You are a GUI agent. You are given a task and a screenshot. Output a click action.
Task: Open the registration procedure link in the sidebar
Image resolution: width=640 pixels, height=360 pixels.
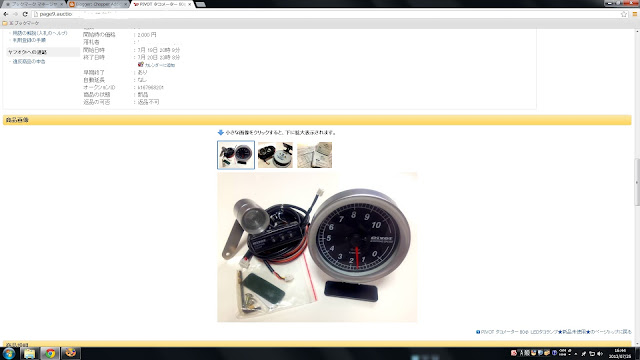pyautogui.click(x=29, y=40)
